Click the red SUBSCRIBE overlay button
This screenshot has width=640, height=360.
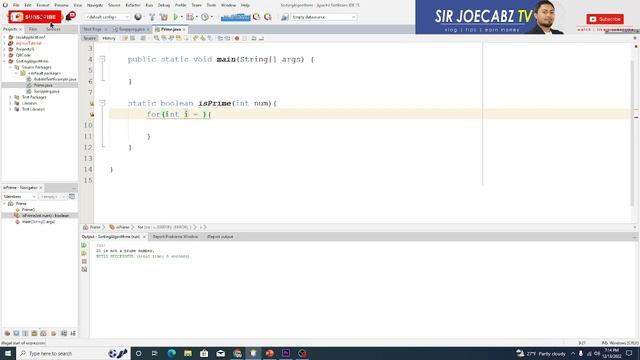pos(35,17)
